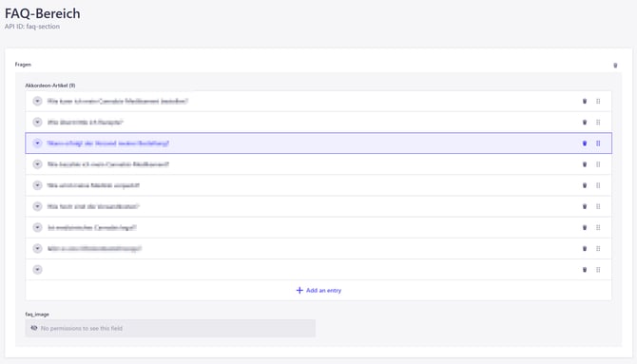Delete the highlighted third accordion entry
Image resolution: width=637 pixels, height=364 pixels.
click(x=585, y=144)
